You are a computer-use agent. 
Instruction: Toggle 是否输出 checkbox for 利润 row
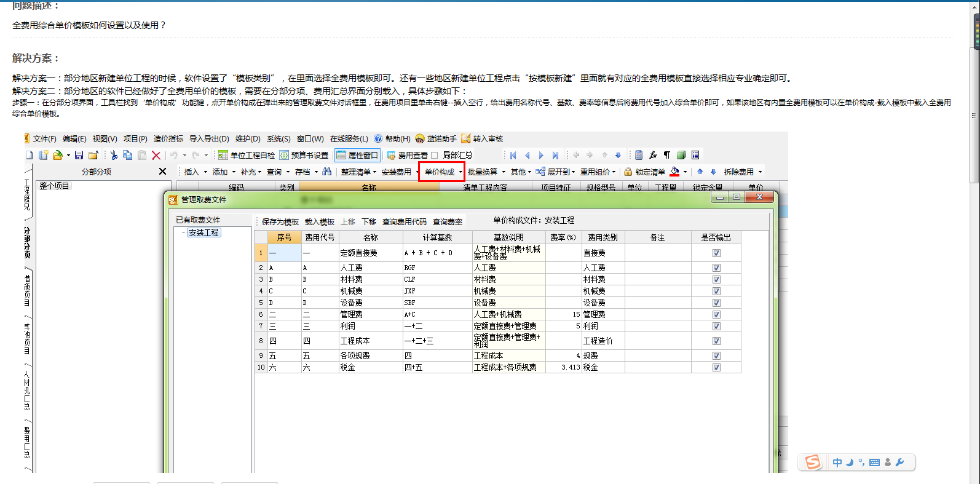point(716,326)
